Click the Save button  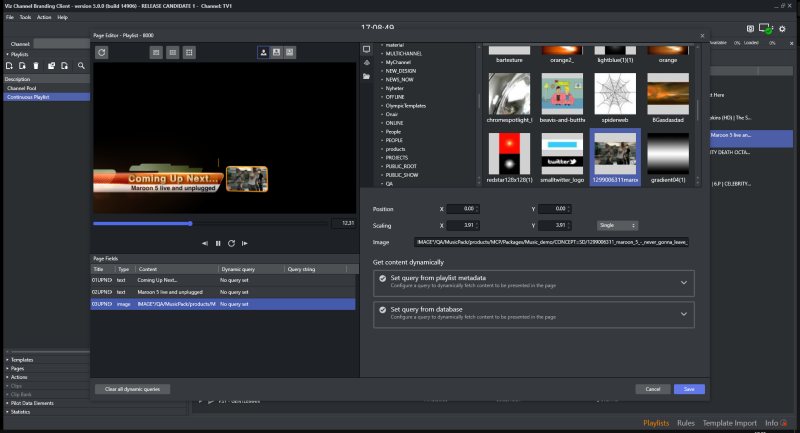point(689,388)
